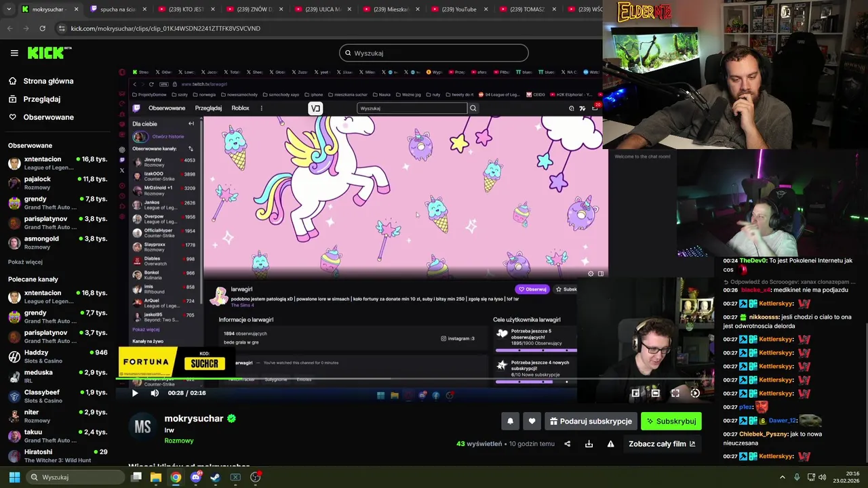Image resolution: width=868 pixels, height=488 pixels.
Task: Open the Rozmowy category link
Action: (x=179, y=441)
